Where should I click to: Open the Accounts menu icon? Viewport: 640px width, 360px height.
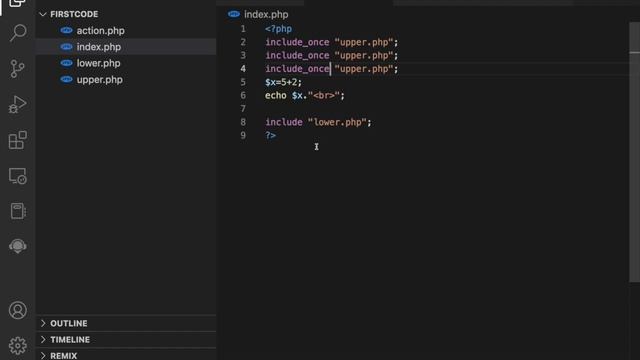click(x=18, y=310)
